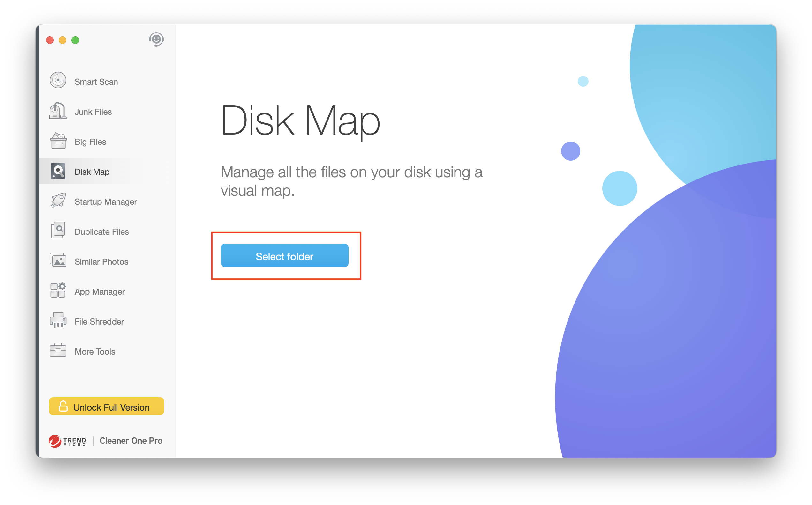Click the App Manager grid icon

(x=58, y=290)
